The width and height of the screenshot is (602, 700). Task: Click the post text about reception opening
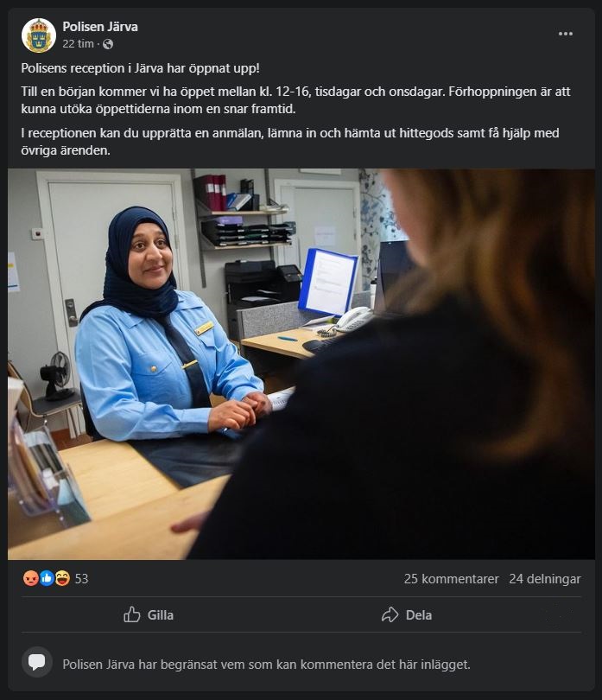coord(140,68)
